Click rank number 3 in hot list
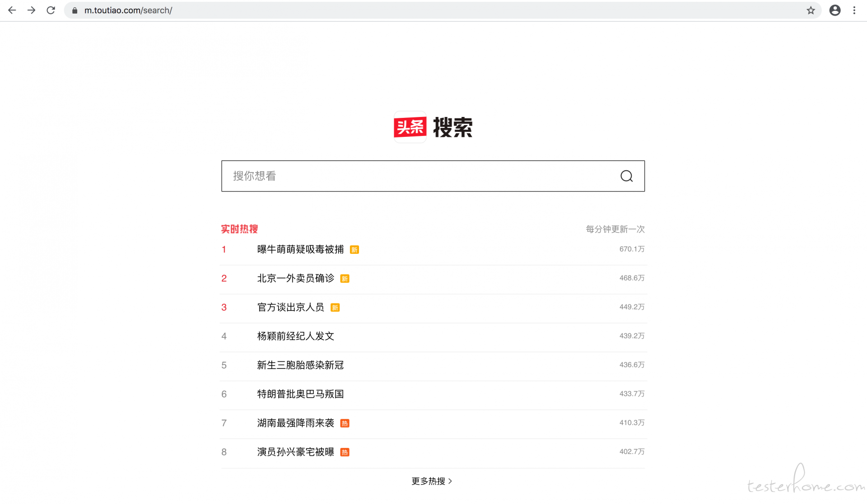This screenshot has width=867, height=504. (224, 307)
